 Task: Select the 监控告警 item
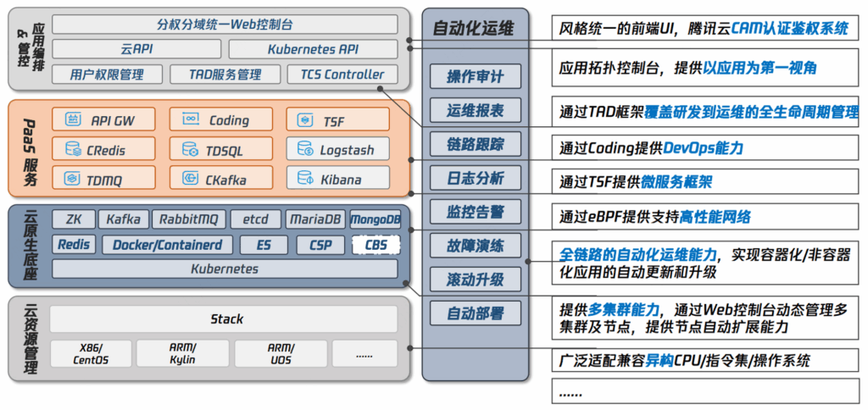click(x=476, y=212)
